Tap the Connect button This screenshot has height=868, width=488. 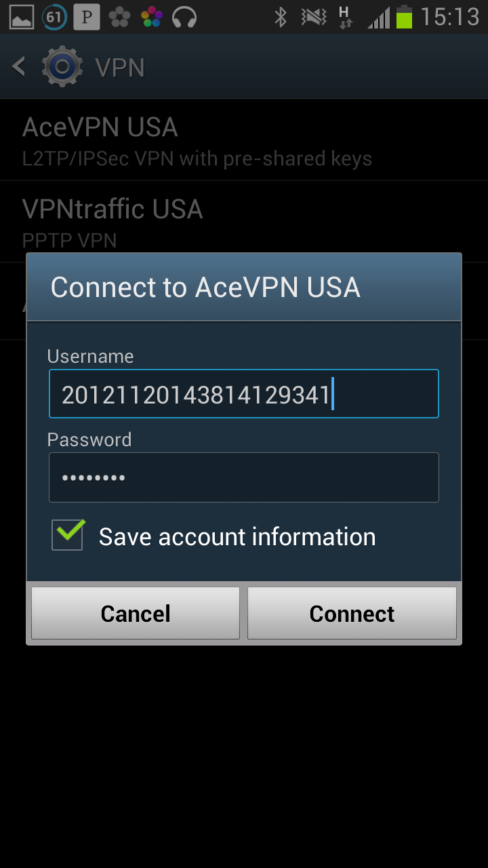(x=352, y=613)
